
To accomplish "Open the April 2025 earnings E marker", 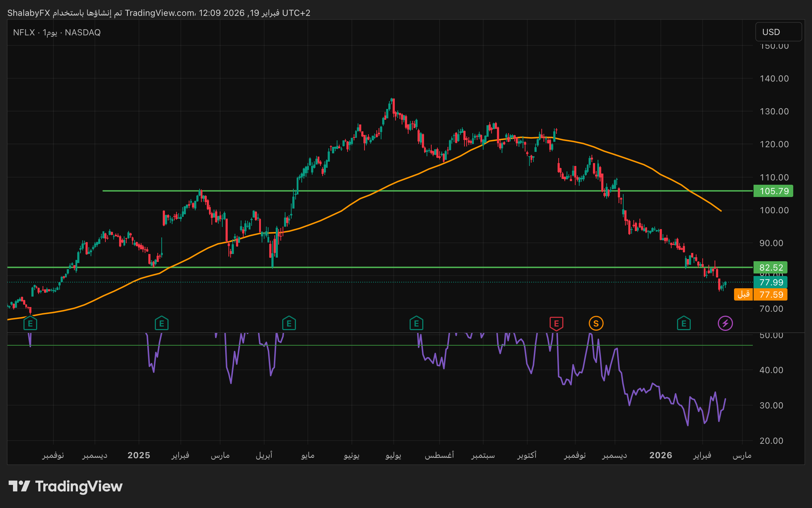I will pyautogui.click(x=289, y=323).
